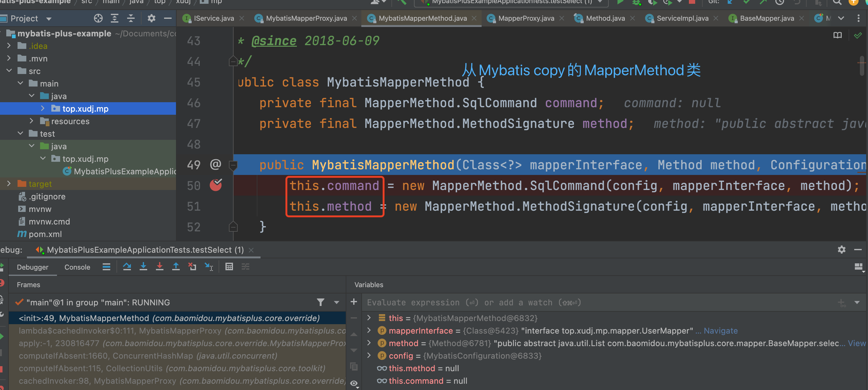
Task: Click override gutter @ icon on line 49
Action: [216, 165]
